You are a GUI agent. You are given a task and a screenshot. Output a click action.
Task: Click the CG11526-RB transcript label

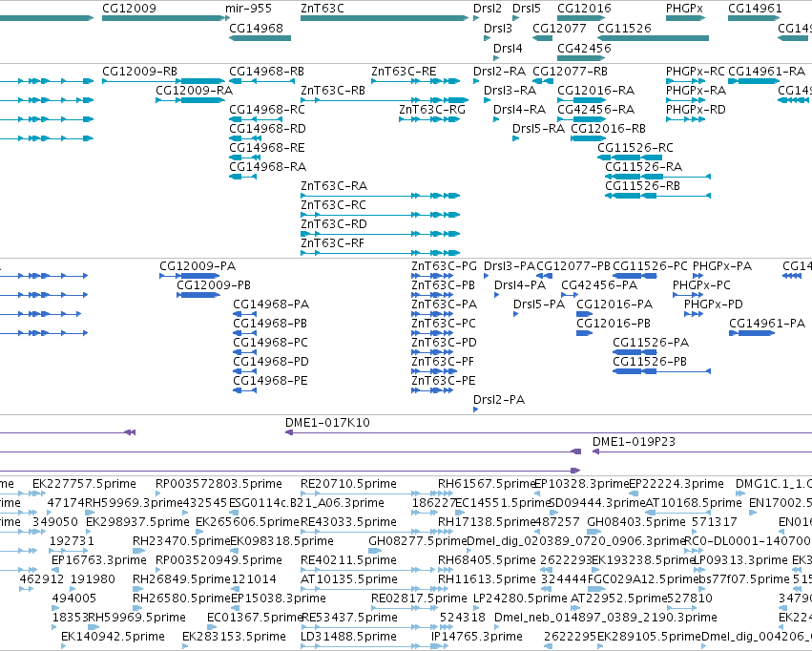643,186
